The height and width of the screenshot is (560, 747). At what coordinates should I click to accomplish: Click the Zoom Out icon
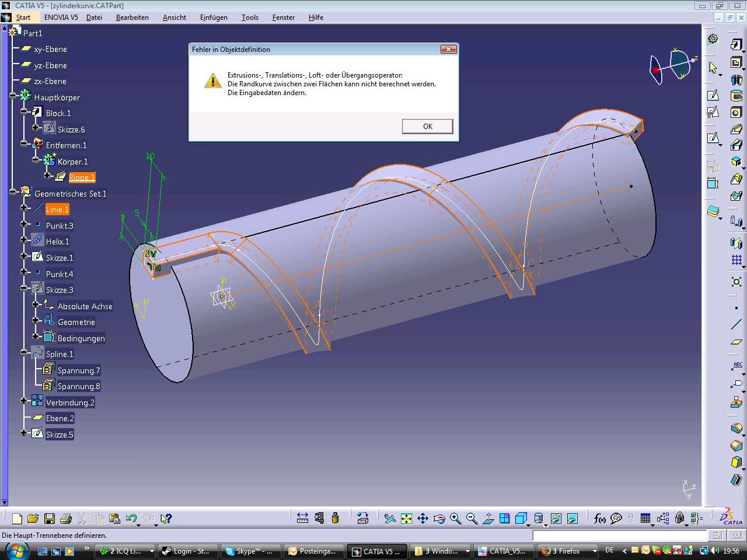click(472, 518)
